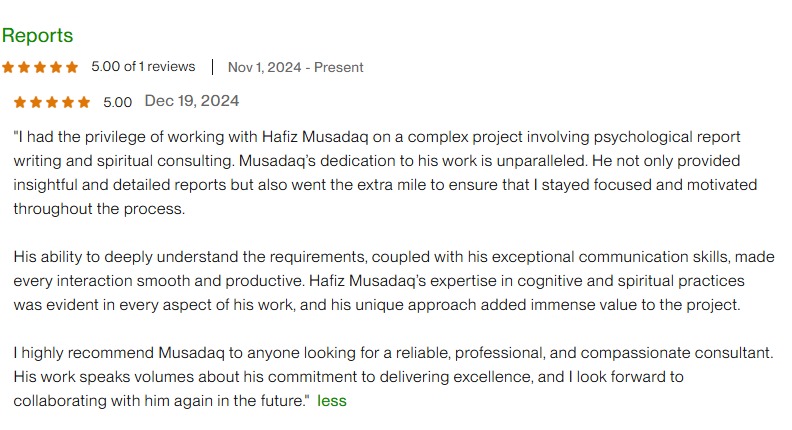Click the Nov 1, 2024 - Present date range
The image size is (792, 430).
pyautogui.click(x=295, y=67)
